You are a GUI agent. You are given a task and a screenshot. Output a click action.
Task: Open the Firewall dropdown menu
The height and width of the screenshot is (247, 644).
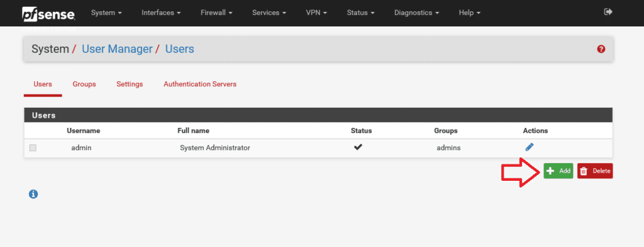click(216, 13)
